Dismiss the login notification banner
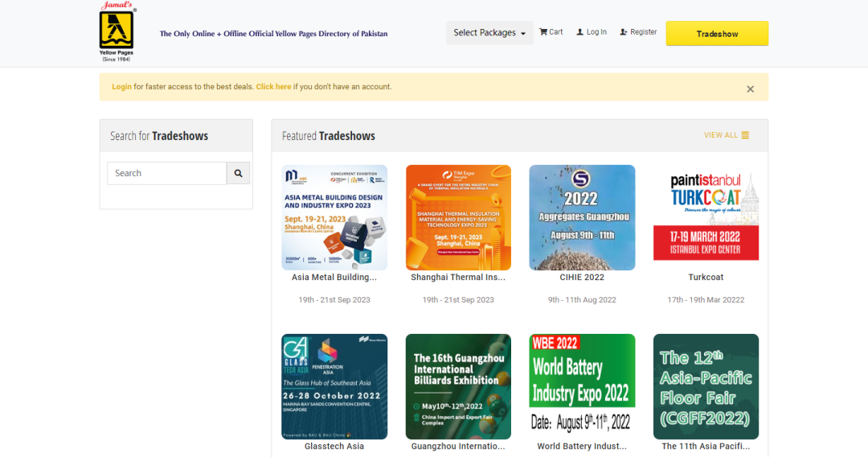868x457 pixels. (750, 89)
